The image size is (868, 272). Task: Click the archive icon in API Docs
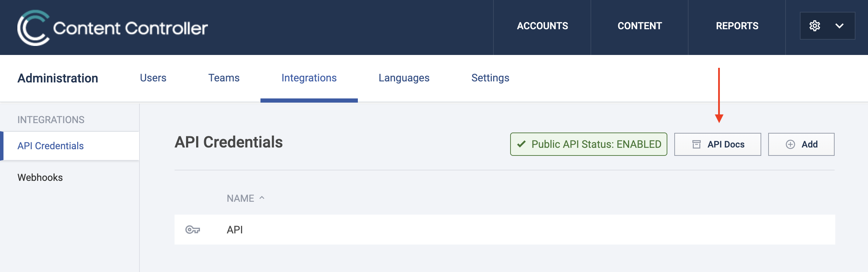[696, 144]
